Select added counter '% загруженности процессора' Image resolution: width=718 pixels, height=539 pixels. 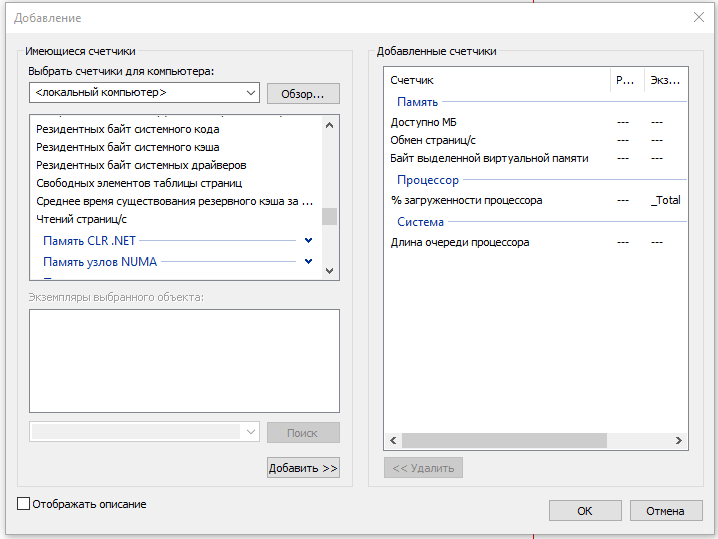click(466, 200)
